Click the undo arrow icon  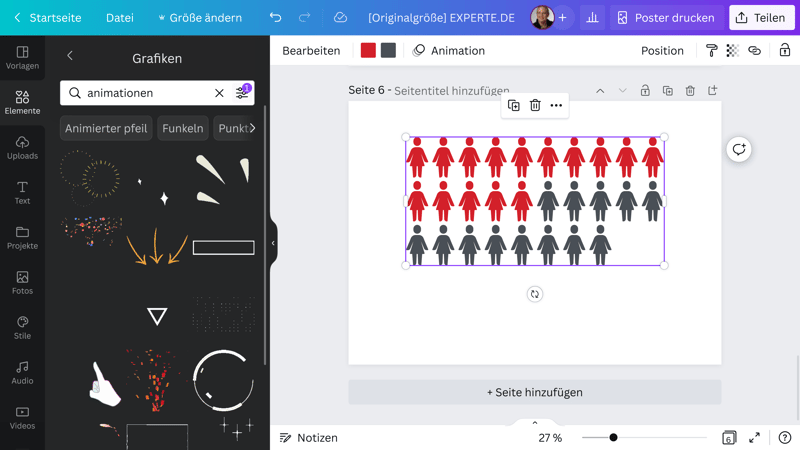tap(275, 18)
